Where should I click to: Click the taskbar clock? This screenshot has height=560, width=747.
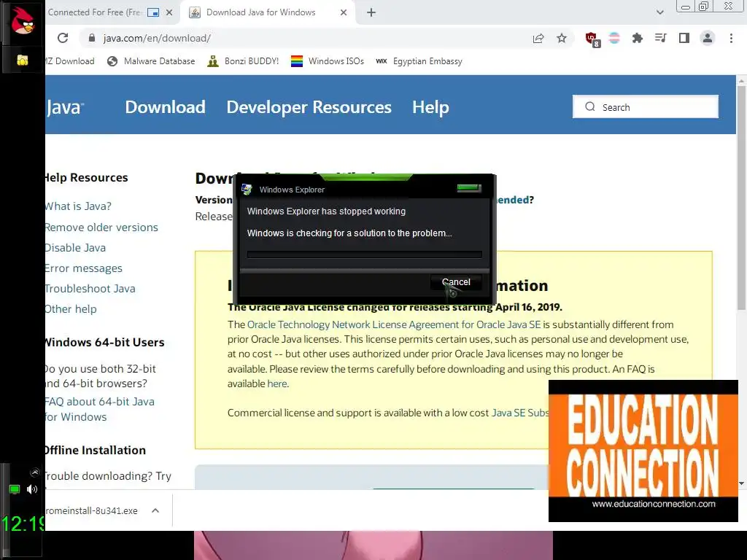click(23, 524)
